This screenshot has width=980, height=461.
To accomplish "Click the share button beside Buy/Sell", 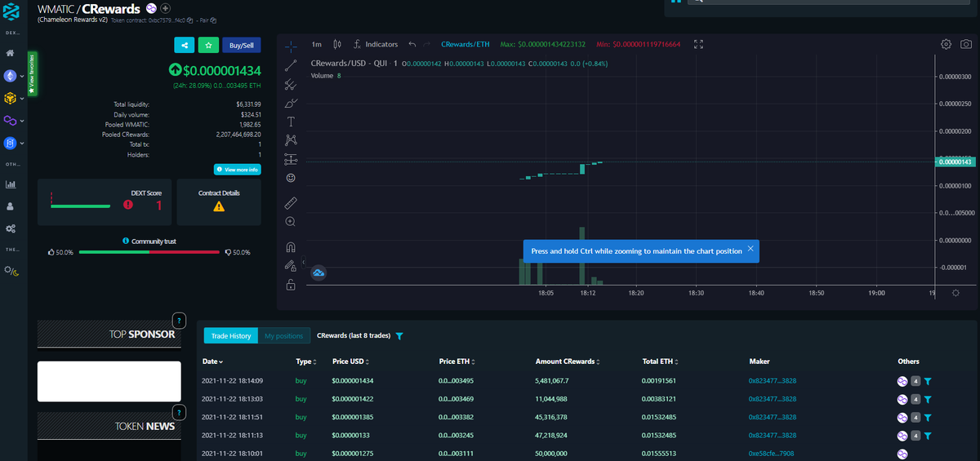I will pyautogui.click(x=185, y=46).
